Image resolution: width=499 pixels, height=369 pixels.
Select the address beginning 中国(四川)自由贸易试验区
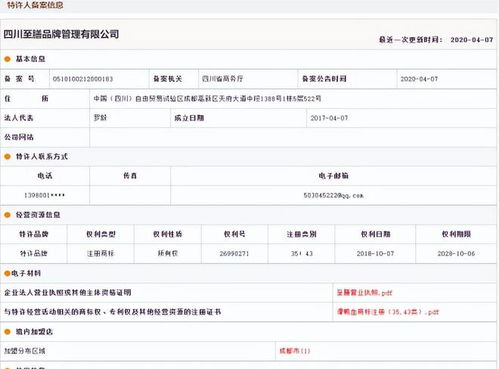(x=207, y=98)
